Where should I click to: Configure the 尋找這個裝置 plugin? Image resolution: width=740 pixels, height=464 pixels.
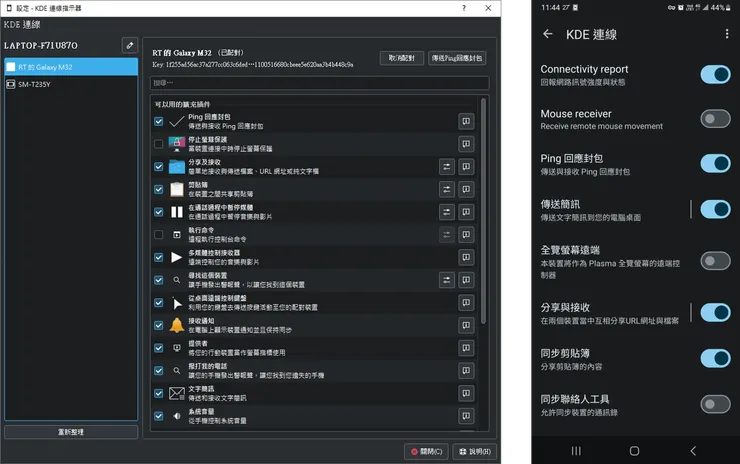point(446,280)
